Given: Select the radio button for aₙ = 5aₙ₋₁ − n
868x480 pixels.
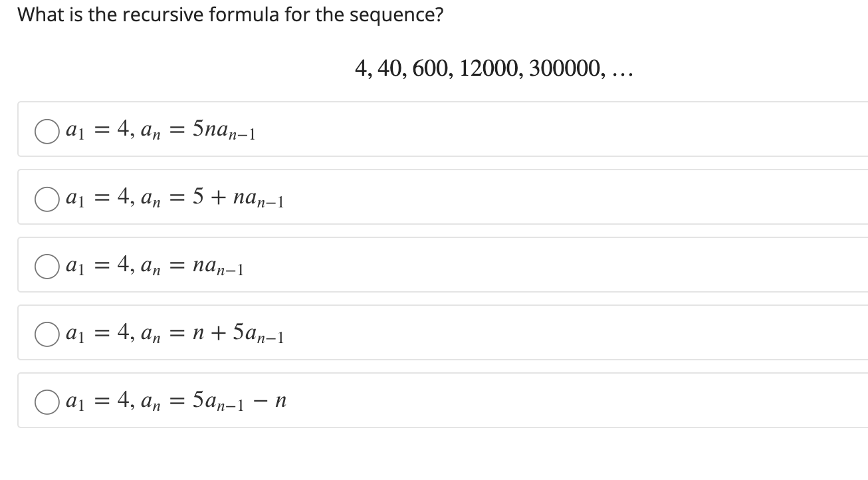Looking at the screenshot, I should point(47,401).
